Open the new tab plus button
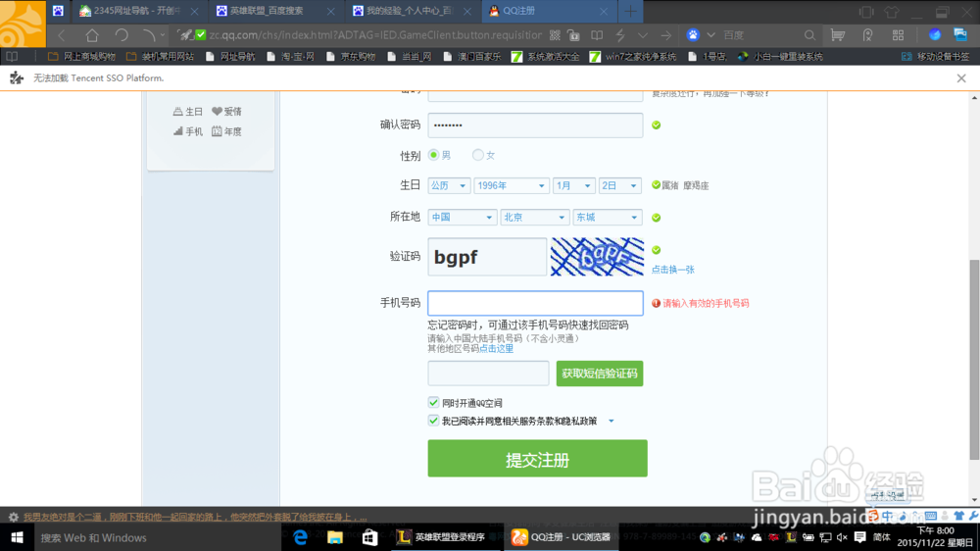980x551 pixels. click(630, 11)
